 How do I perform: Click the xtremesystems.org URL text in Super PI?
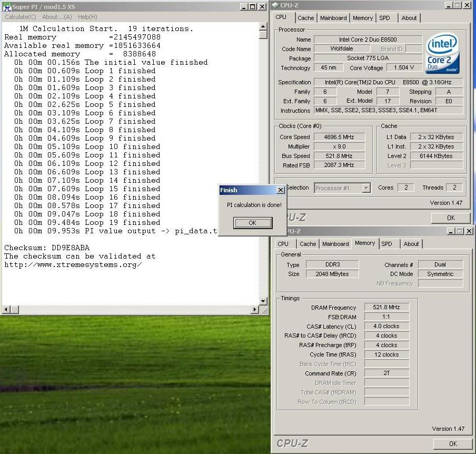tap(73, 265)
